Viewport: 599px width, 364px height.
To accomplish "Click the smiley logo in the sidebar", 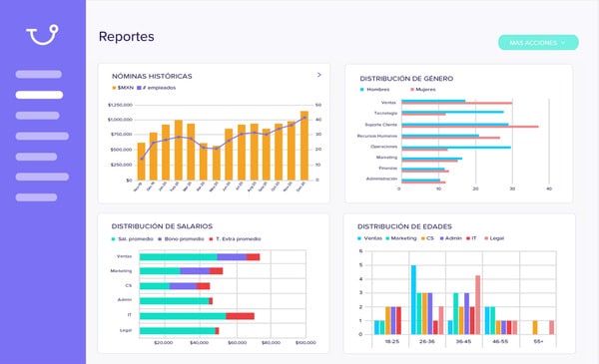I will (42, 35).
